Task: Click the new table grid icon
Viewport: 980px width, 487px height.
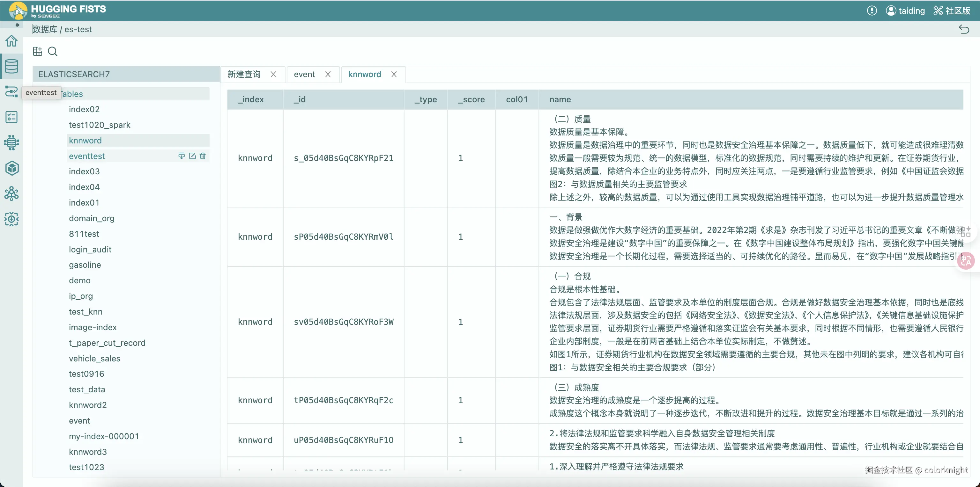Action: click(38, 51)
